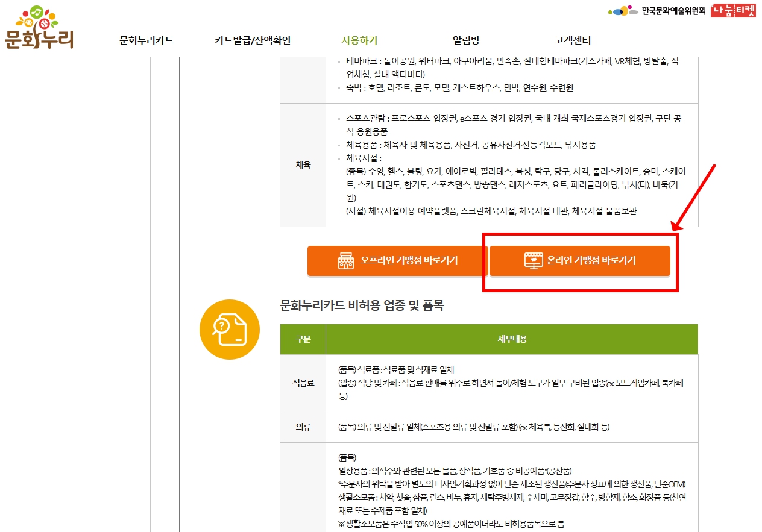Click the 테마파크 line text

[x=512, y=67]
